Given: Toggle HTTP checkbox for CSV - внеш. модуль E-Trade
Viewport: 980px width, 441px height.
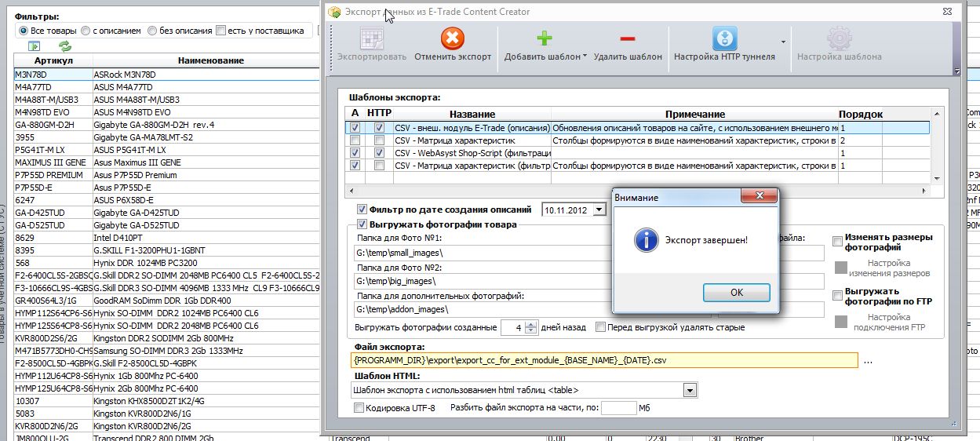Looking at the screenshot, I should point(379,127).
